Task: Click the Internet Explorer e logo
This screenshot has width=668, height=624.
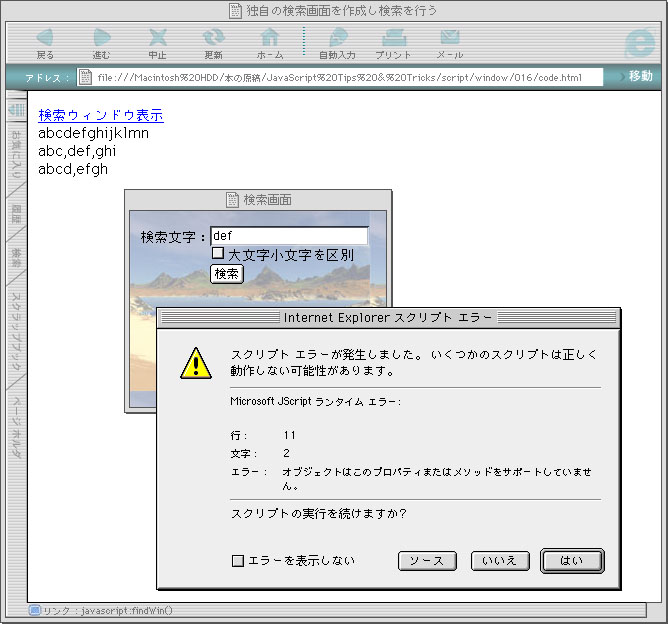Action: coord(641,43)
